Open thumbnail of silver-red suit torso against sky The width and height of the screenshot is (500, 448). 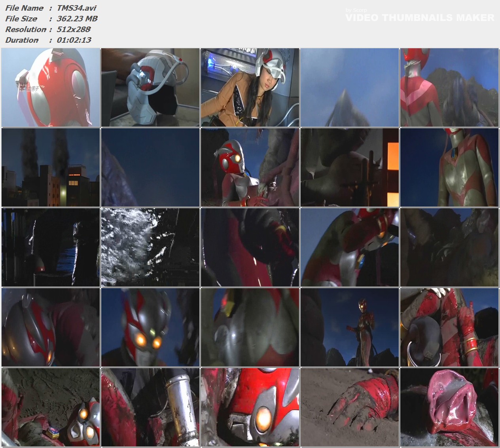(449, 167)
